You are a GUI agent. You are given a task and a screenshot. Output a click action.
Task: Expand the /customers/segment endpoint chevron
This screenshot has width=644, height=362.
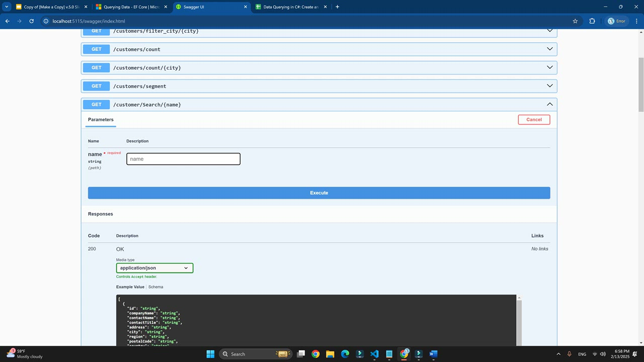[x=549, y=86]
